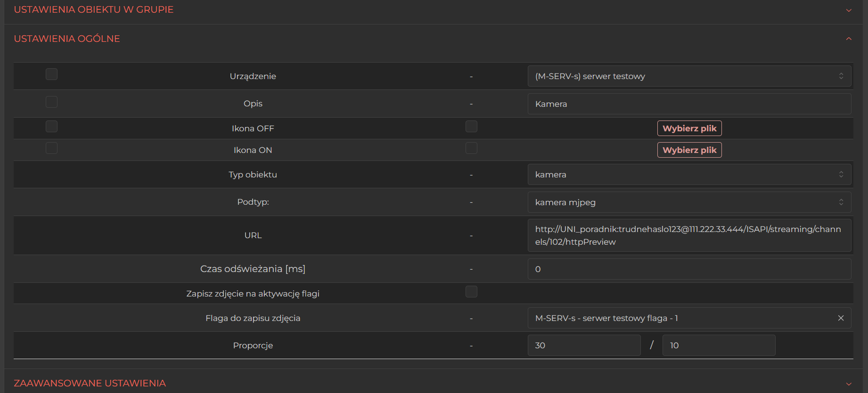Click into the camera URL text field
This screenshot has width=868, height=393.
(x=689, y=235)
